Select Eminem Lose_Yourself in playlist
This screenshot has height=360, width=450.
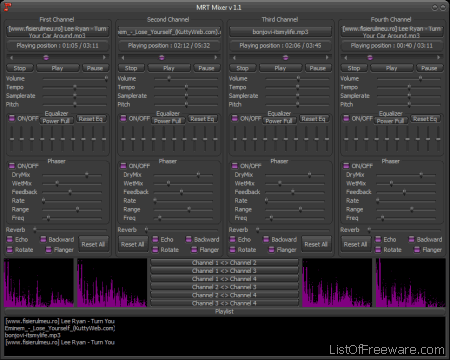point(60,328)
